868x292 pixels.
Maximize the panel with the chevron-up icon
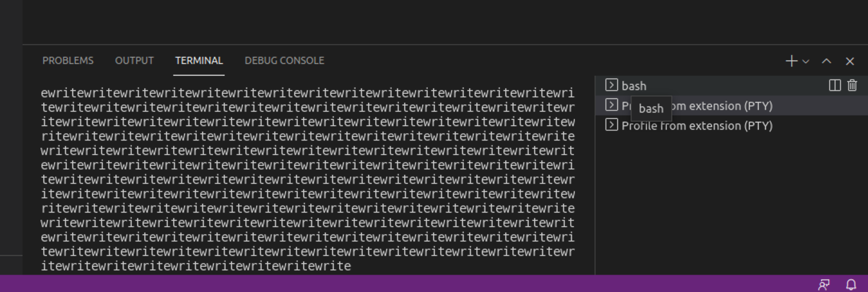(x=826, y=61)
